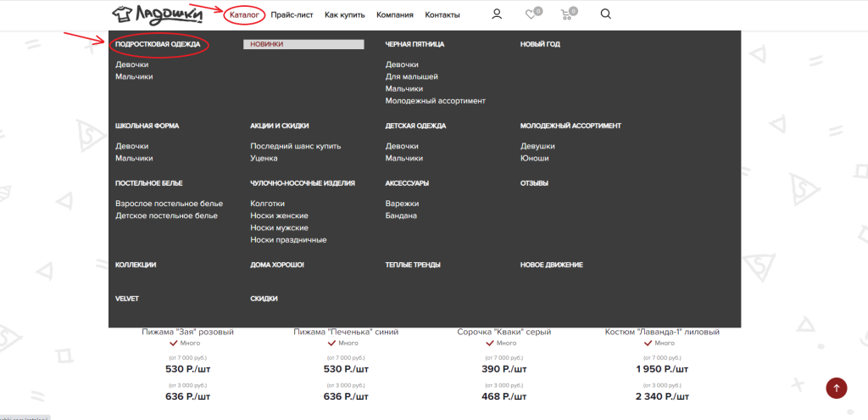Viewport: 868px width, 420px height.
Task: Choose Мальчики under Подростковая одежда
Action: (134, 77)
